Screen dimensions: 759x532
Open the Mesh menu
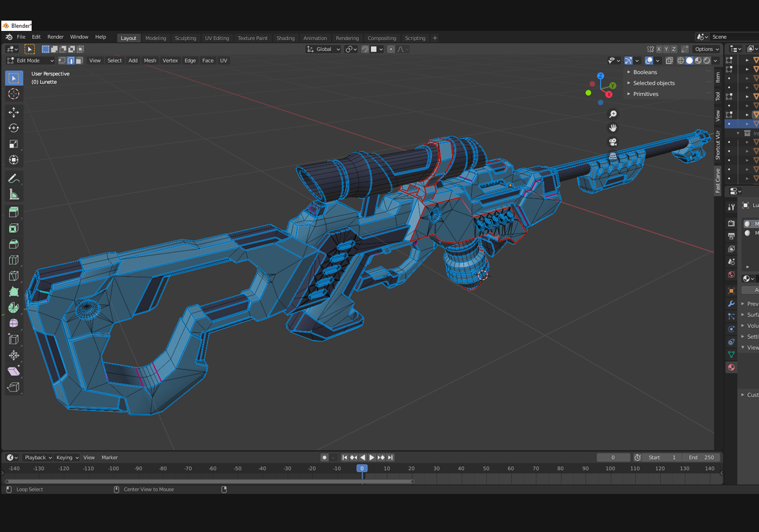(x=150, y=61)
